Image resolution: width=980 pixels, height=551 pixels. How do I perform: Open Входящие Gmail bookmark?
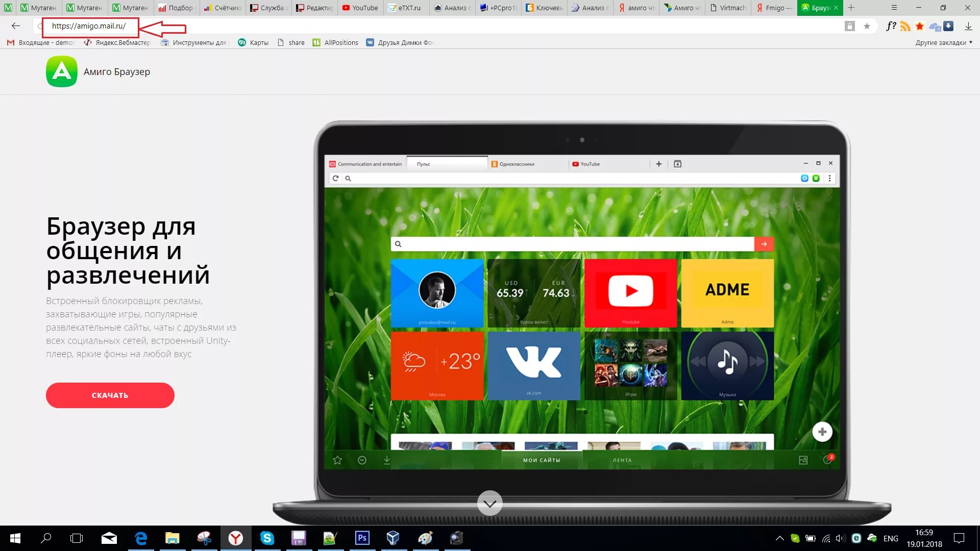tap(41, 43)
